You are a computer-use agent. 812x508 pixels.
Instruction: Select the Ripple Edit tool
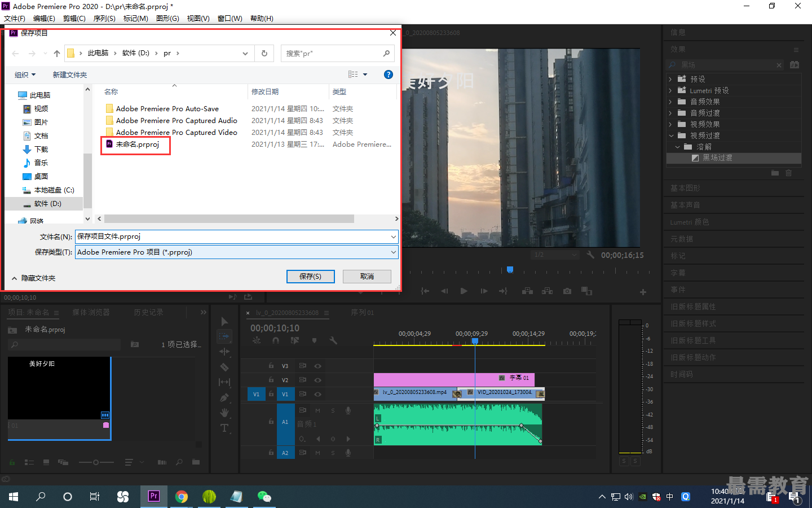point(224,352)
